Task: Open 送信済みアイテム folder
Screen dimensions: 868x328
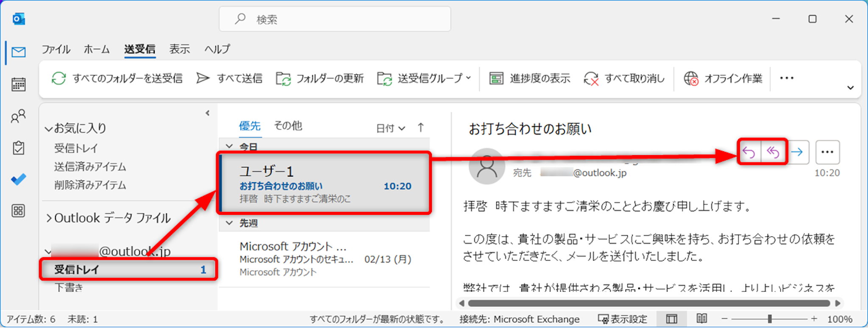Action: (x=90, y=167)
